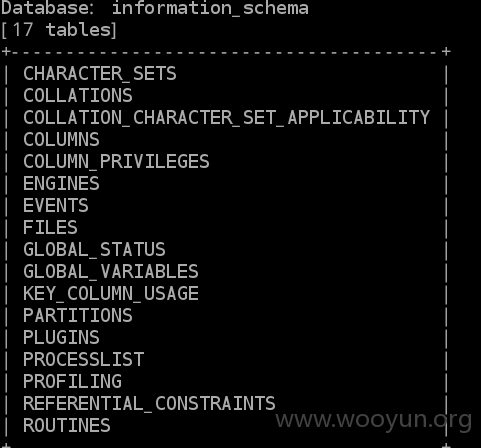Select the PROCESSLIST table row
Image resolution: width=481 pixels, height=448 pixels.
tap(83, 359)
